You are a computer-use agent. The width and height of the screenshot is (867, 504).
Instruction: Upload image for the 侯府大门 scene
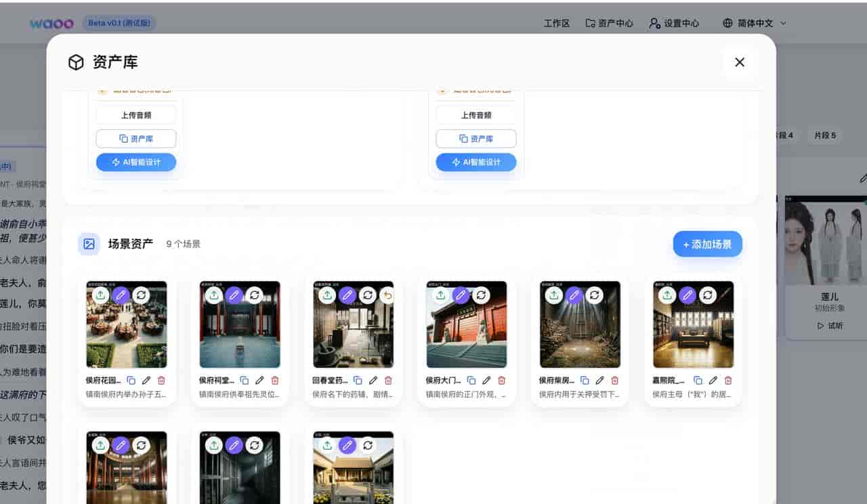click(441, 295)
